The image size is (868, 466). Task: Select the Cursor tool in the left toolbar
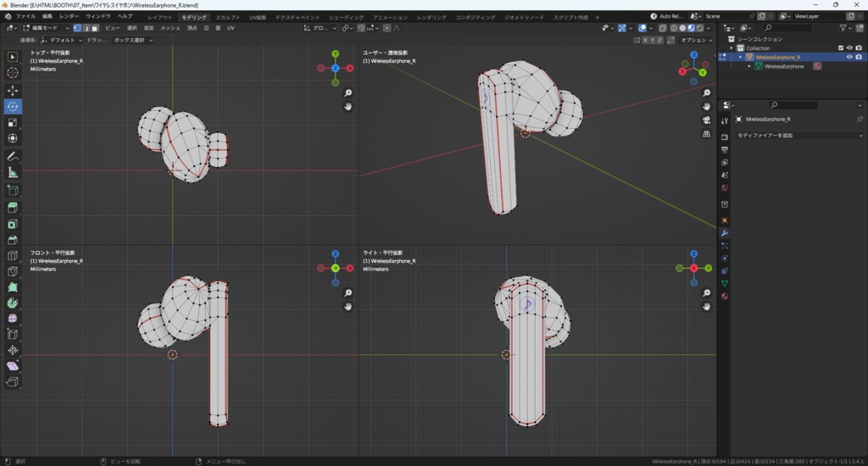click(x=13, y=73)
